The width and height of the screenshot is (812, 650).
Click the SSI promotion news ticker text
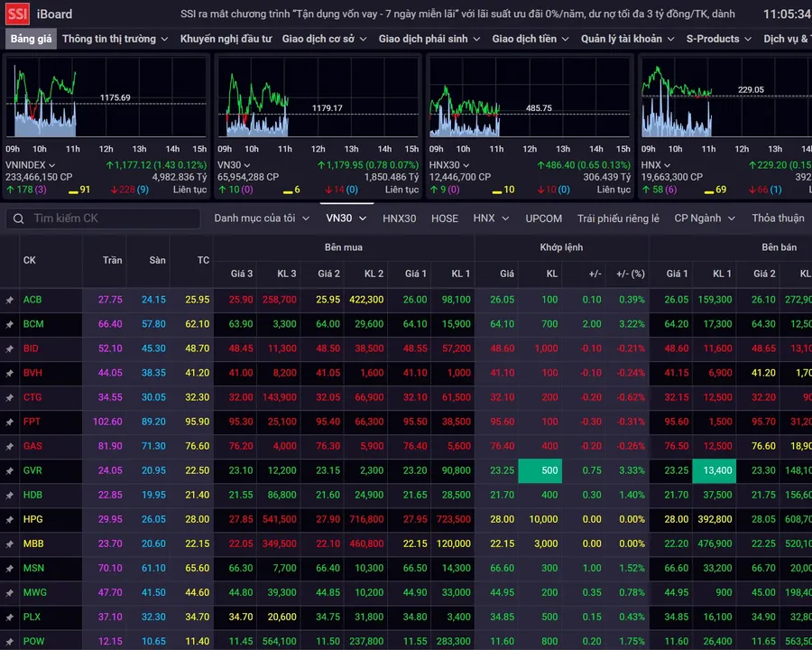pyautogui.click(x=457, y=14)
